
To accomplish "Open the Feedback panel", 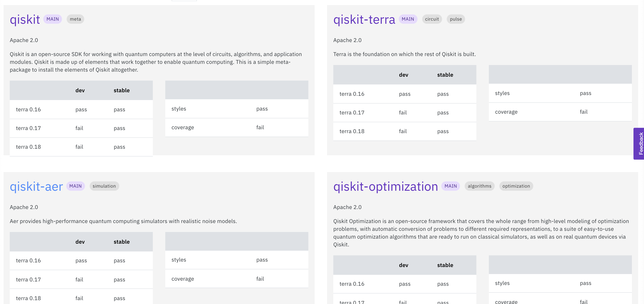I will click(x=640, y=144).
